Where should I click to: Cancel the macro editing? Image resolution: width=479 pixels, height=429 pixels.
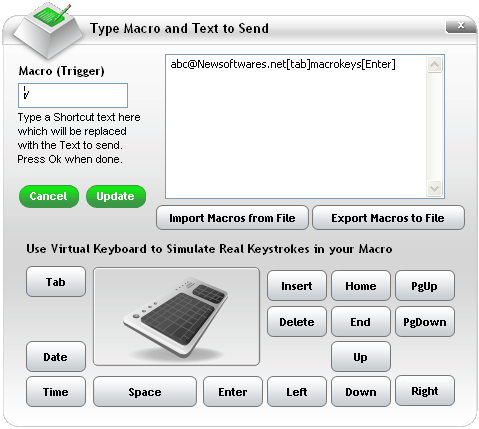pos(49,196)
